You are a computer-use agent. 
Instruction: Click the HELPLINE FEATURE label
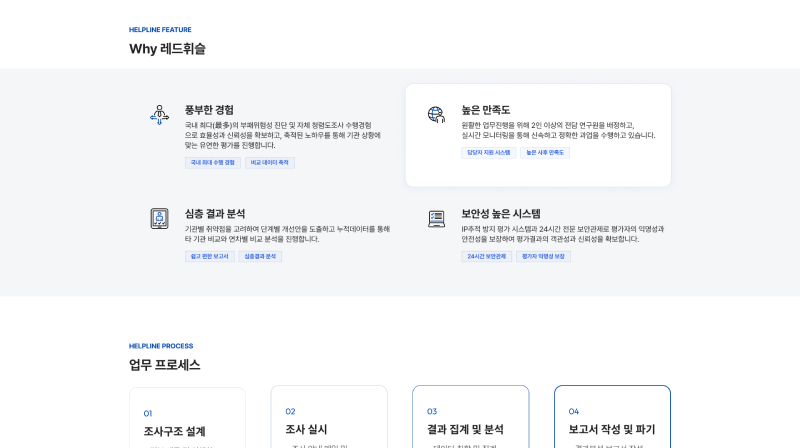tap(160, 30)
